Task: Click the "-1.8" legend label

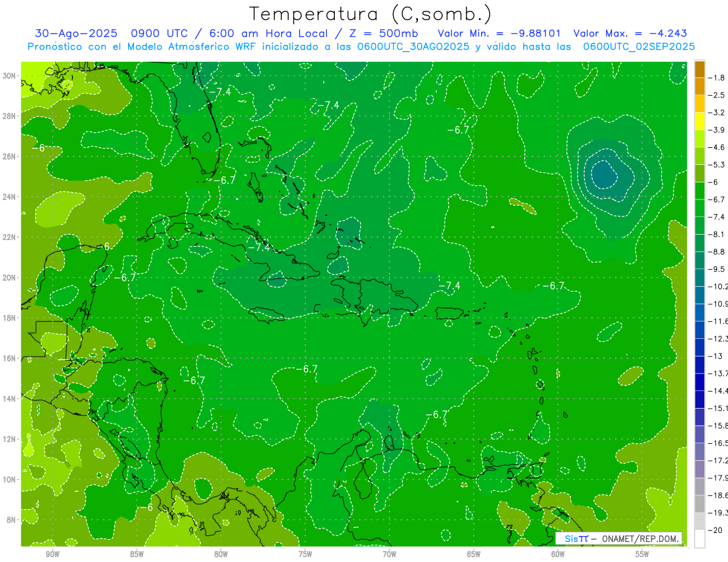Action: pyautogui.click(x=717, y=78)
